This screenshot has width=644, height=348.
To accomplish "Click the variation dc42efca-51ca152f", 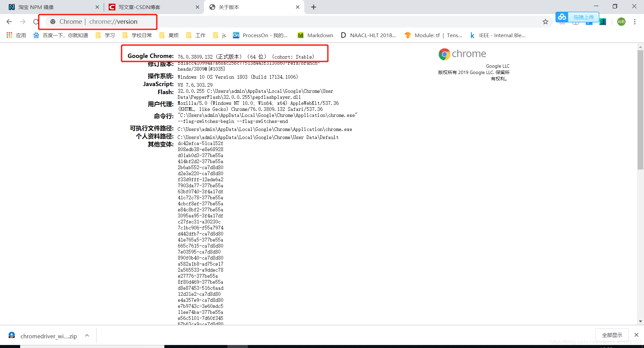I will 201,143.
